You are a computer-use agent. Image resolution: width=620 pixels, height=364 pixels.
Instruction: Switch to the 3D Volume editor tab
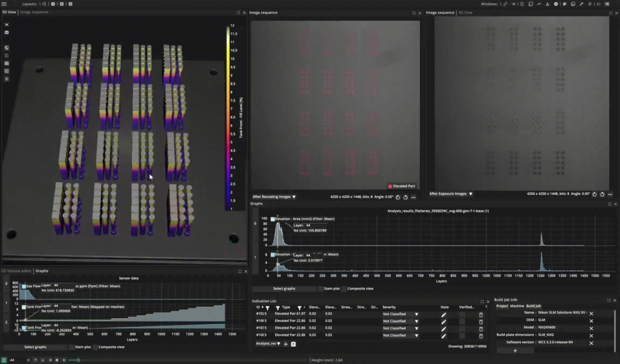click(17, 271)
